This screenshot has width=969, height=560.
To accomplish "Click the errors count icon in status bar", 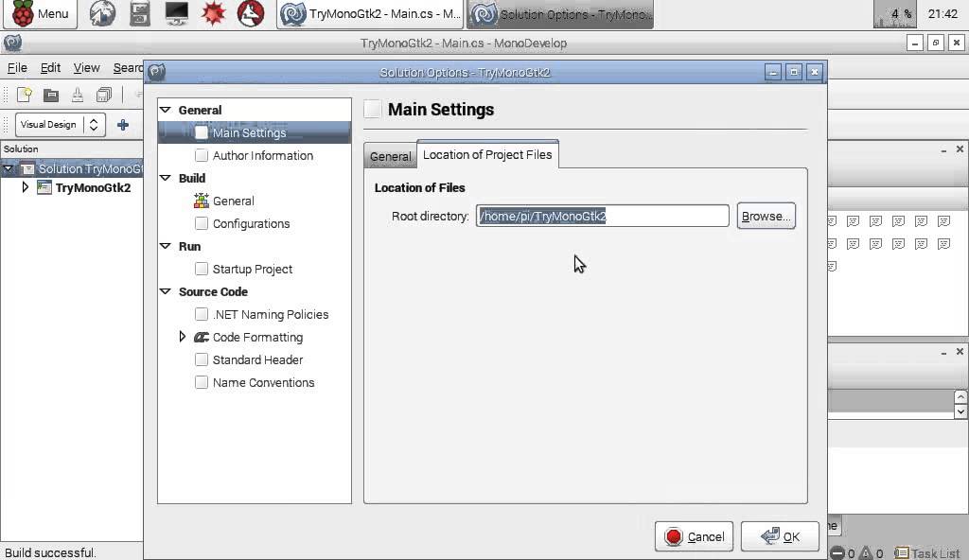I will [x=838, y=553].
